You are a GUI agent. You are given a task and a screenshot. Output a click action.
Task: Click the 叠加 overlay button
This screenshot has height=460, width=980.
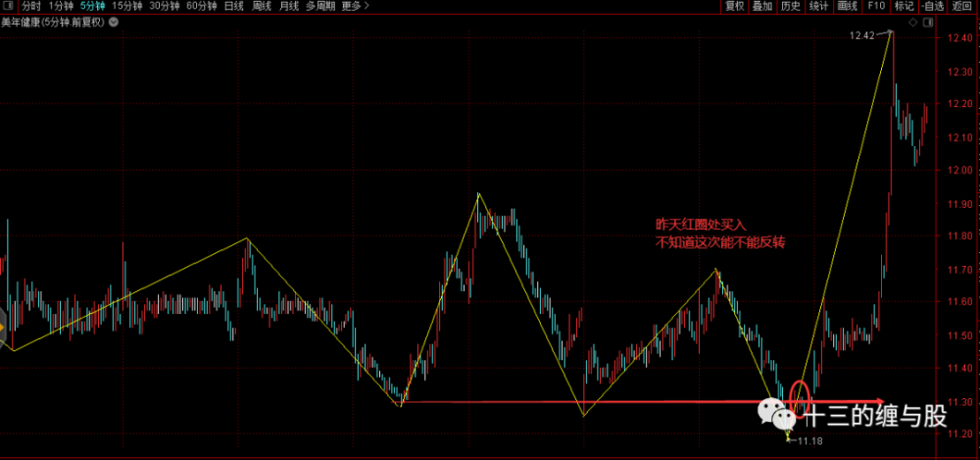(x=762, y=6)
